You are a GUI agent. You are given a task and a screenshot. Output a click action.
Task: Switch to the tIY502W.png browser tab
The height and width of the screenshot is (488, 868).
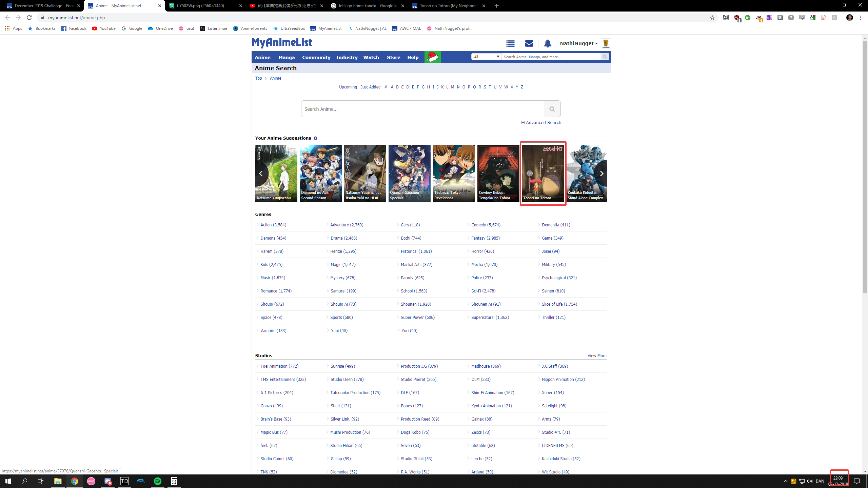coord(205,6)
